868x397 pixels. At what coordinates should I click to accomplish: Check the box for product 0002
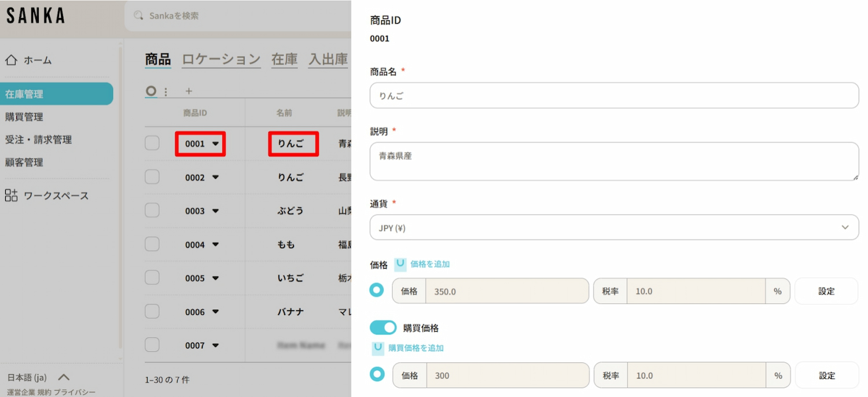coord(152,177)
